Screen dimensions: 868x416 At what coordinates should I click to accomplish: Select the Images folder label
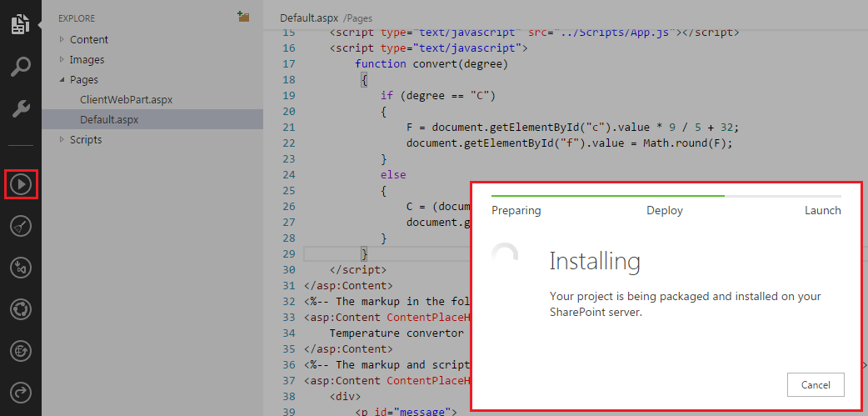pyautogui.click(x=87, y=59)
